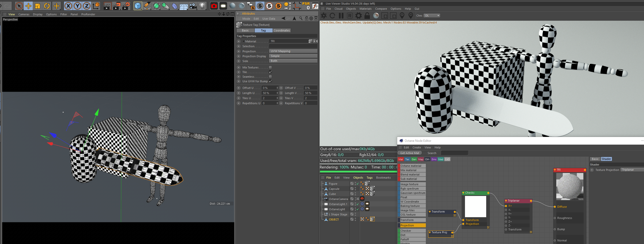
Task: Open the Side dropdown set to Both
Action: (x=293, y=61)
